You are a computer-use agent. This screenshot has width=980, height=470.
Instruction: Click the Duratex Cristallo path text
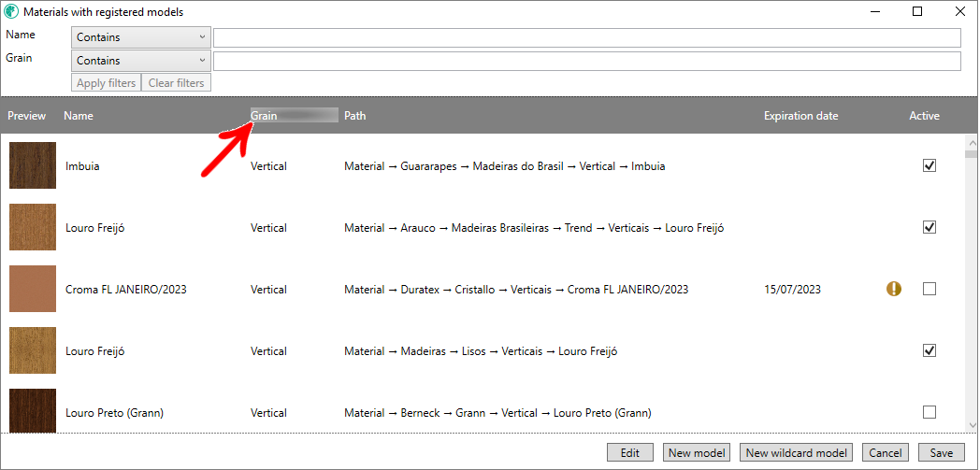516,290
